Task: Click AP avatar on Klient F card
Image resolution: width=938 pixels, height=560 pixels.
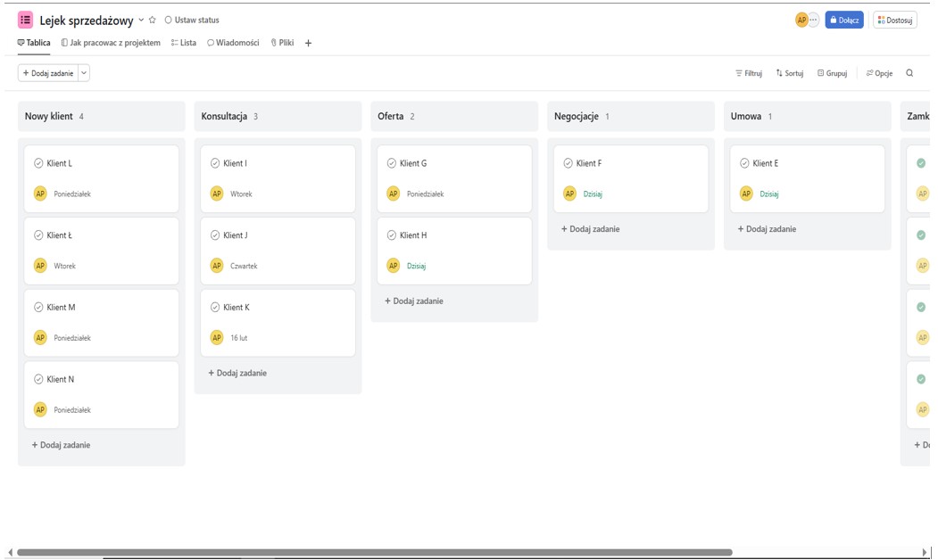Action: point(570,194)
